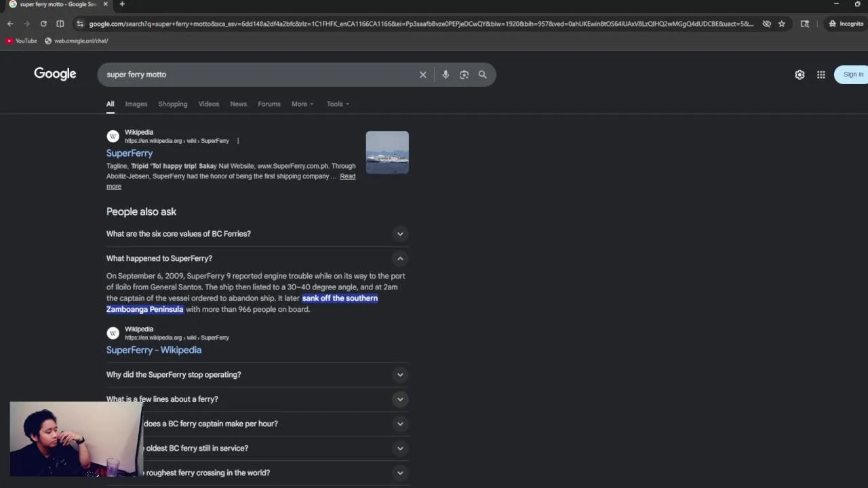Open a new browser tab
Screen dimensions: 868x488
(122, 4)
